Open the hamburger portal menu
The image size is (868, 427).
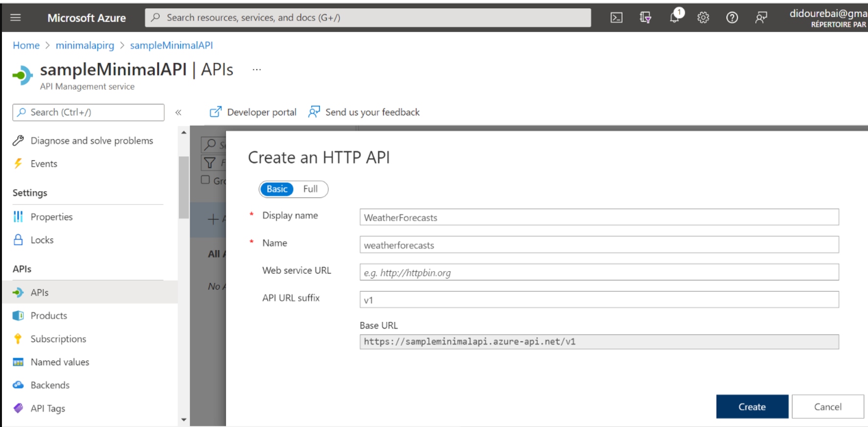[16, 18]
